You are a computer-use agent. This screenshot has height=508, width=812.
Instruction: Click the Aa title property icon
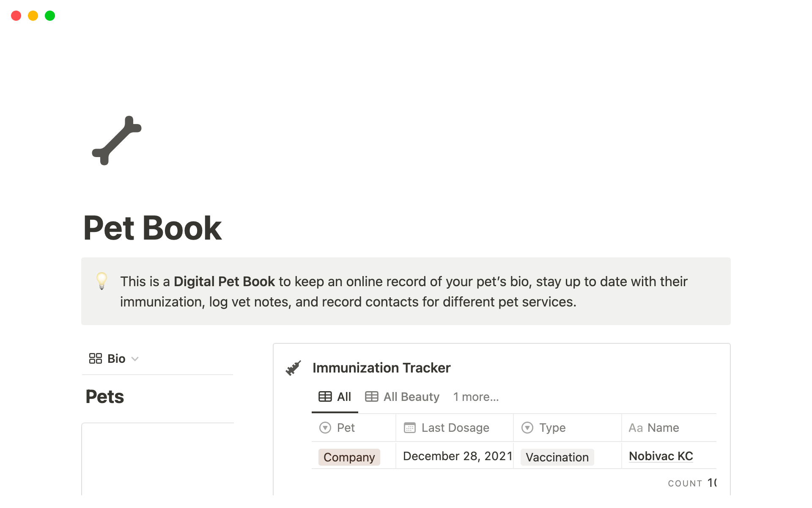635,428
